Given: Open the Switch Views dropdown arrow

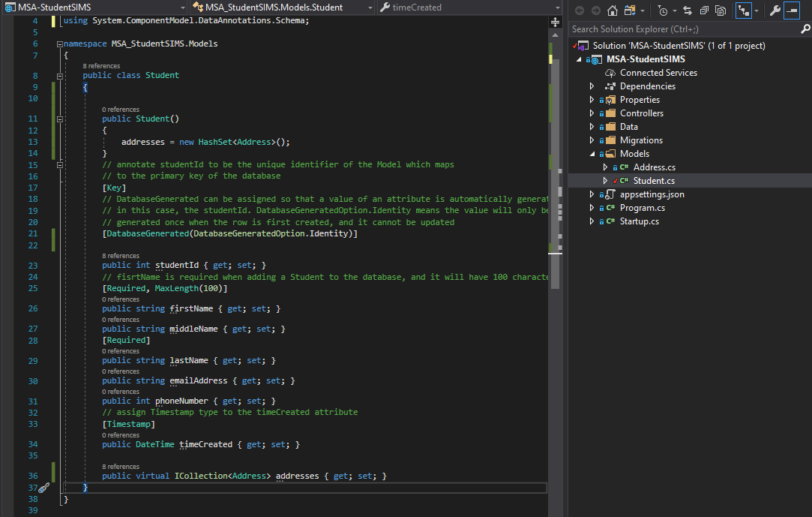Looking at the screenshot, I should pos(643,11).
